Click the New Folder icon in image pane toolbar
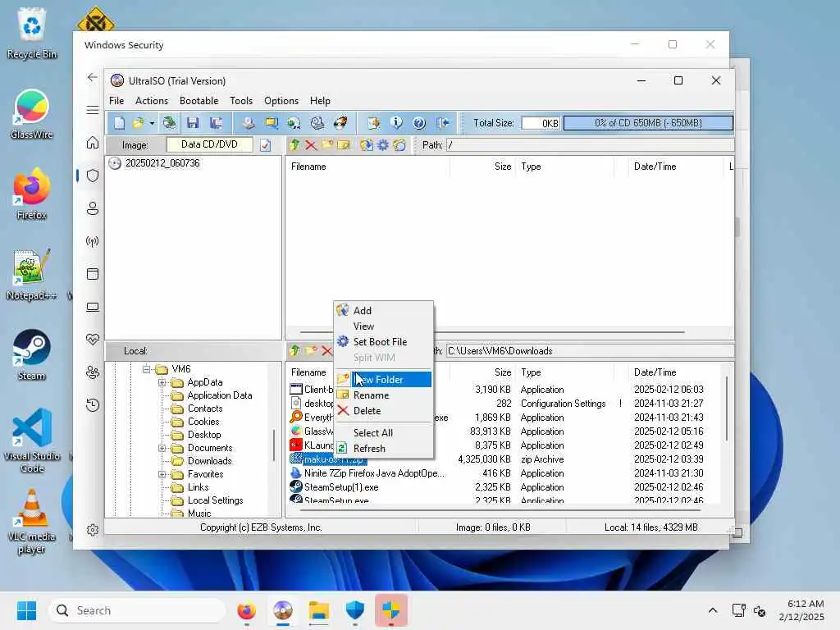Screen dimensions: 840x630 click(327, 144)
